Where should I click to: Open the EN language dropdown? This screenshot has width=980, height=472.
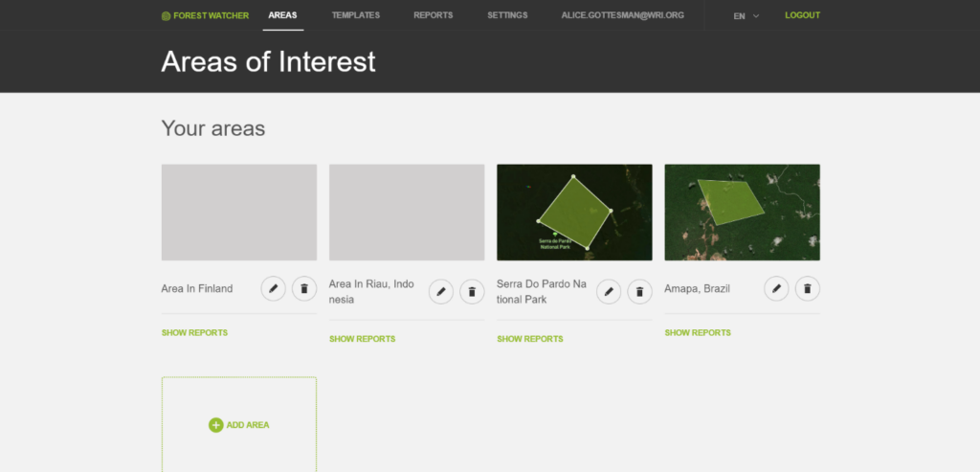tap(746, 16)
